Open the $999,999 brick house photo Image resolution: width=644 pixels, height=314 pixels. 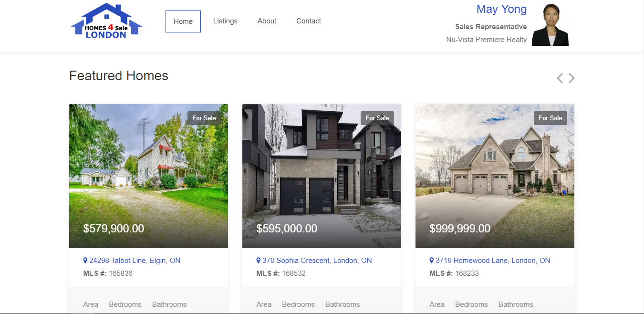495,176
